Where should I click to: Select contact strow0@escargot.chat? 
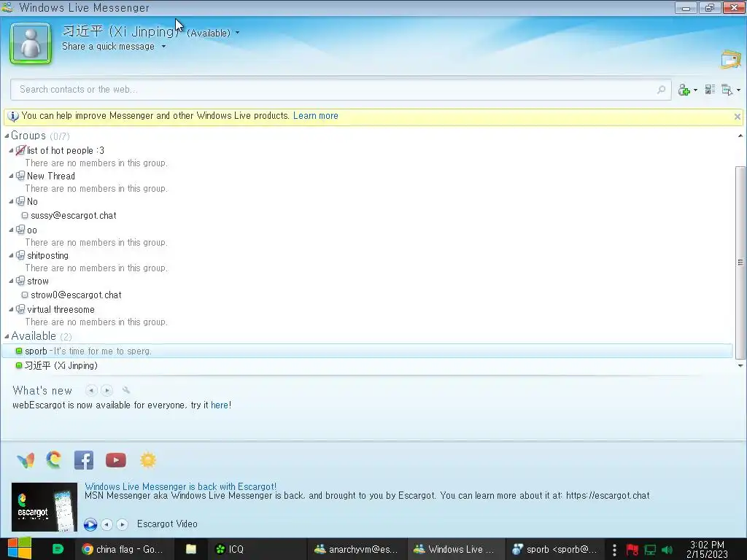[76, 295]
